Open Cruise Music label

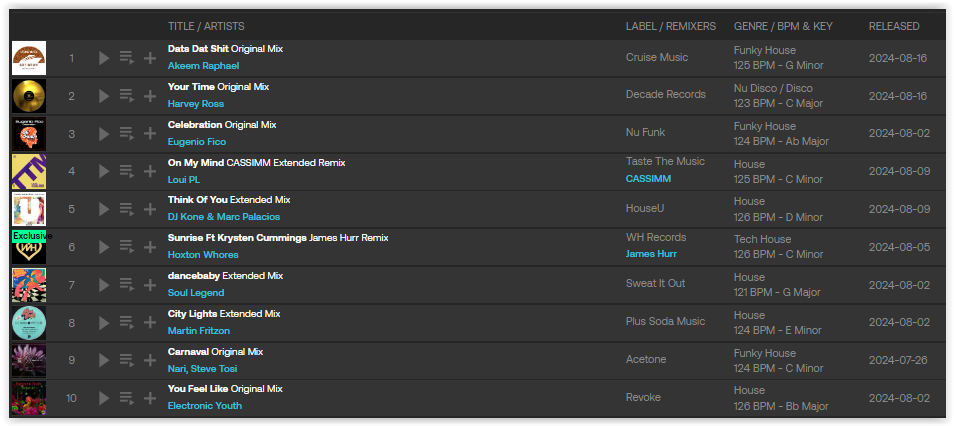[x=657, y=57]
